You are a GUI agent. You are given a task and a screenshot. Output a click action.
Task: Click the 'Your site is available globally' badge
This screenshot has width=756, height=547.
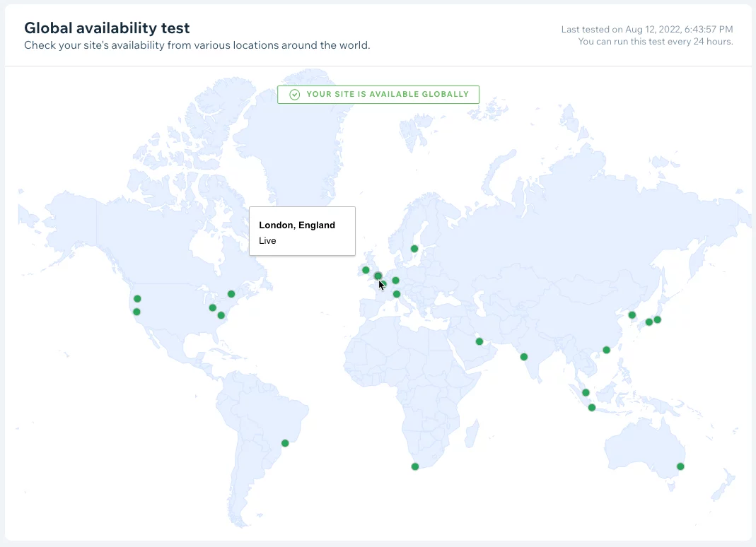coord(378,95)
